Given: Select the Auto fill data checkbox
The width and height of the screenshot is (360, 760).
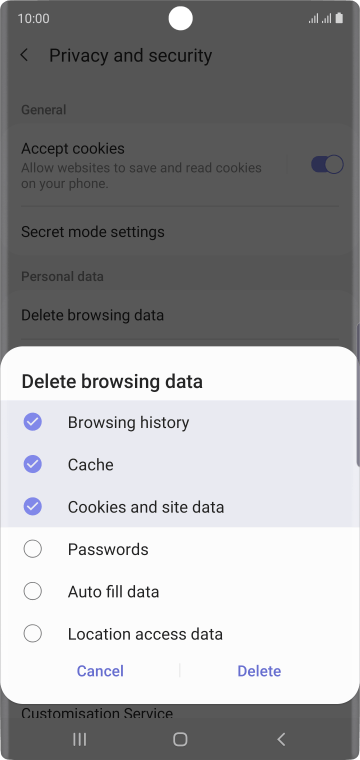Looking at the screenshot, I should pos(32,591).
